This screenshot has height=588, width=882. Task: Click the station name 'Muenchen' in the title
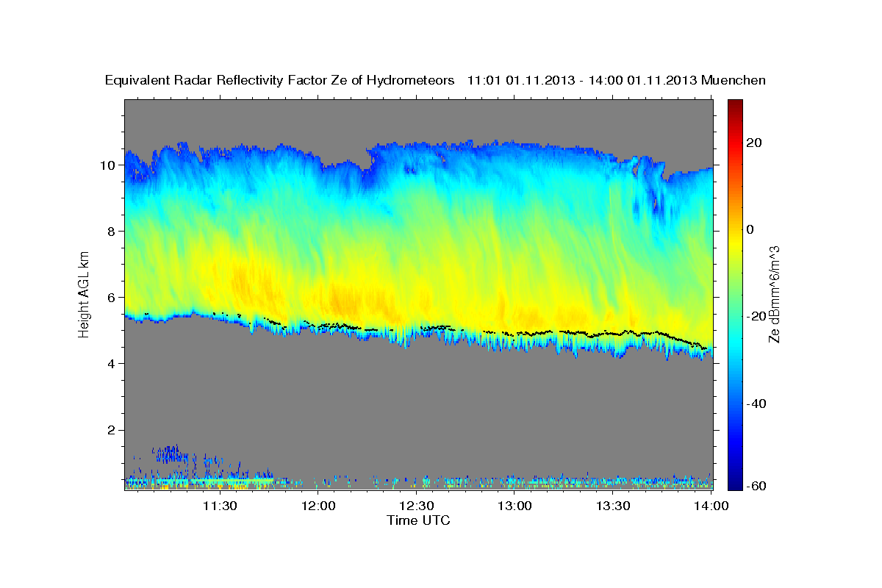734,80
